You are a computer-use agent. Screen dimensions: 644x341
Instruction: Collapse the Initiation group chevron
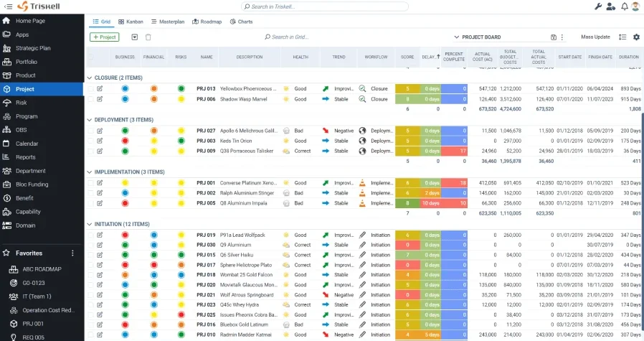pyautogui.click(x=90, y=224)
